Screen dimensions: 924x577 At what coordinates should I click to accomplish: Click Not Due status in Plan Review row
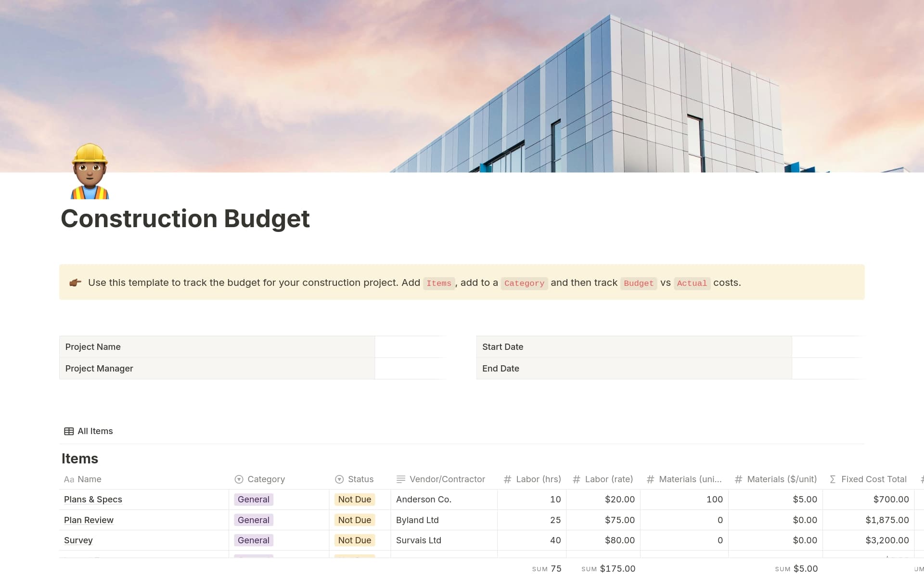(x=355, y=520)
